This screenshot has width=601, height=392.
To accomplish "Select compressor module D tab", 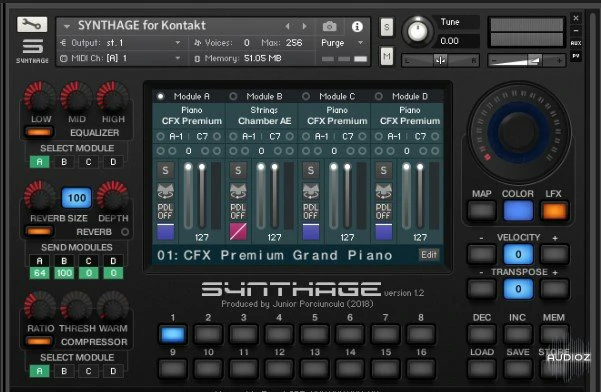I will pos(113,371).
